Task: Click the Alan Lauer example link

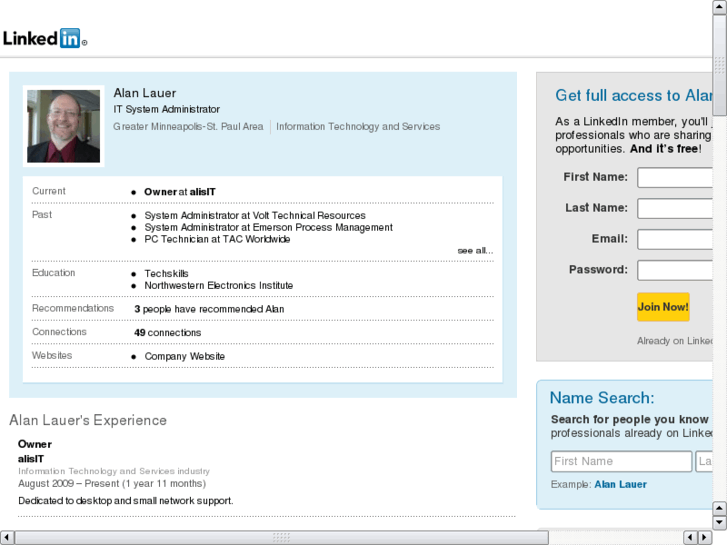Action: [620, 484]
